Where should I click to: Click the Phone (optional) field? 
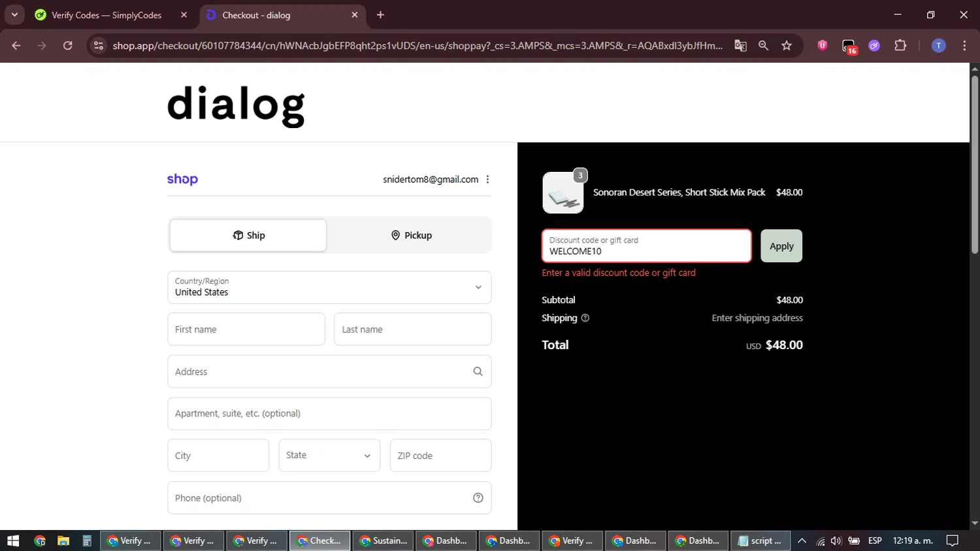pyautogui.click(x=329, y=498)
